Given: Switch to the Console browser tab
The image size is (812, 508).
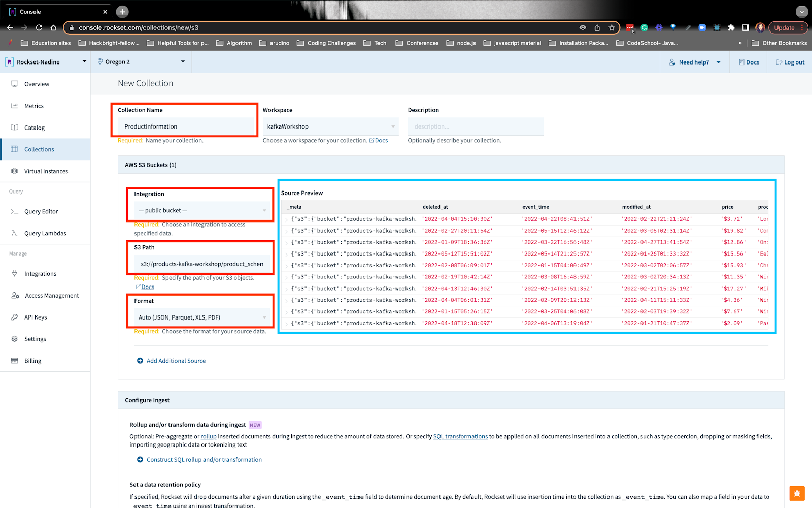Looking at the screenshot, I should [57, 12].
